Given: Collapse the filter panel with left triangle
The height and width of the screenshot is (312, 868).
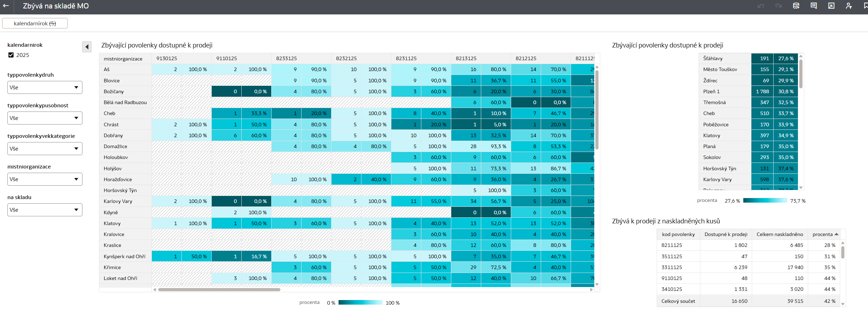Looking at the screenshot, I should pos(87,47).
